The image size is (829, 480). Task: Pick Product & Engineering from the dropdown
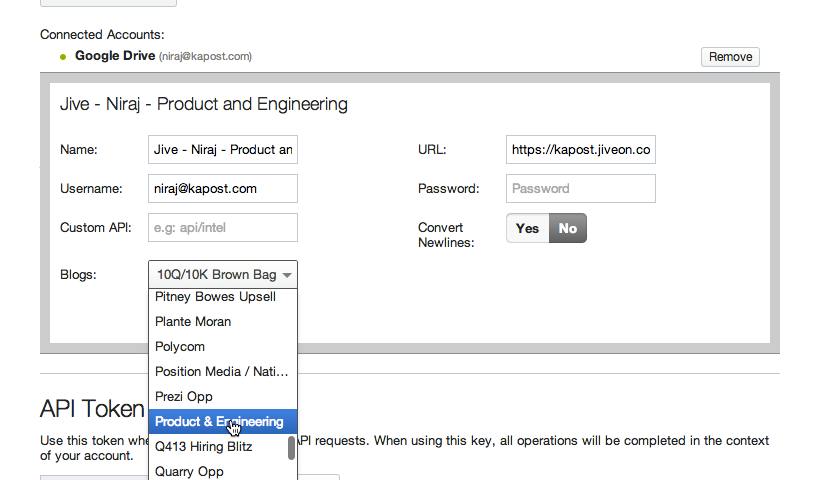(x=223, y=422)
